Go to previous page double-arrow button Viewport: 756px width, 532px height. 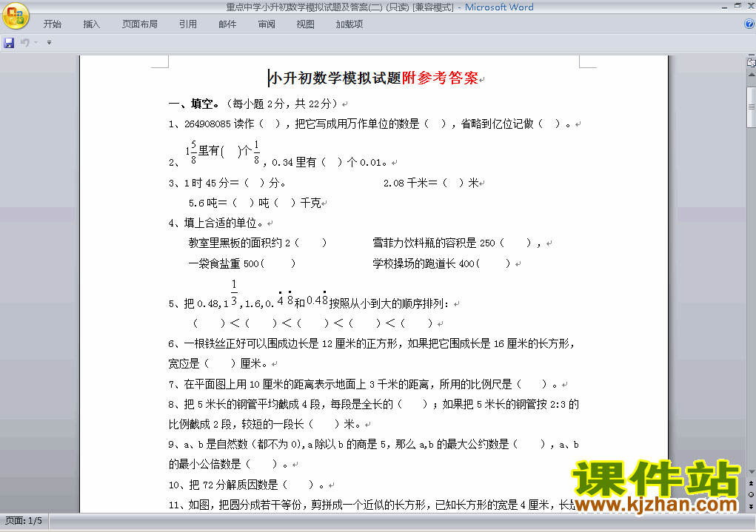[751, 483]
